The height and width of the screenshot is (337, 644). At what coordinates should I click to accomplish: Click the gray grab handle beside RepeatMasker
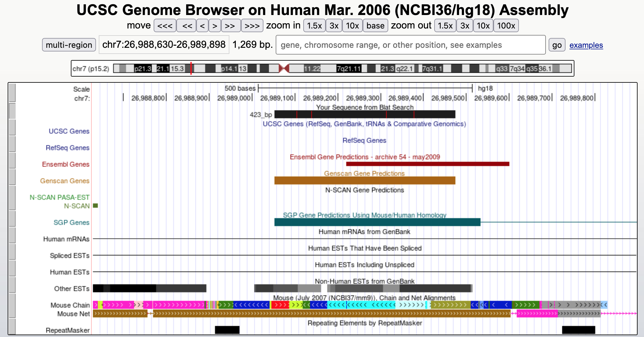tap(12, 326)
